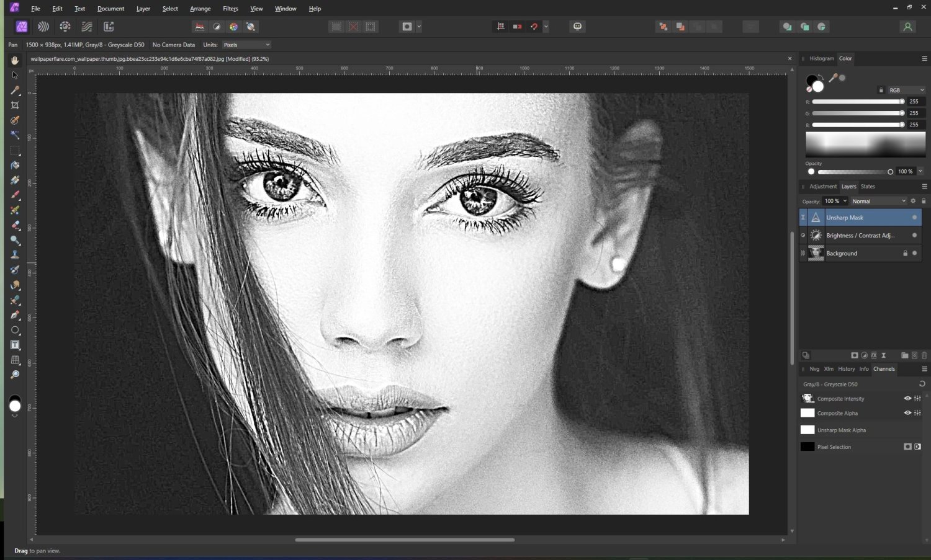
Task: Switch to the Photo persona
Action: pyautogui.click(x=22, y=27)
